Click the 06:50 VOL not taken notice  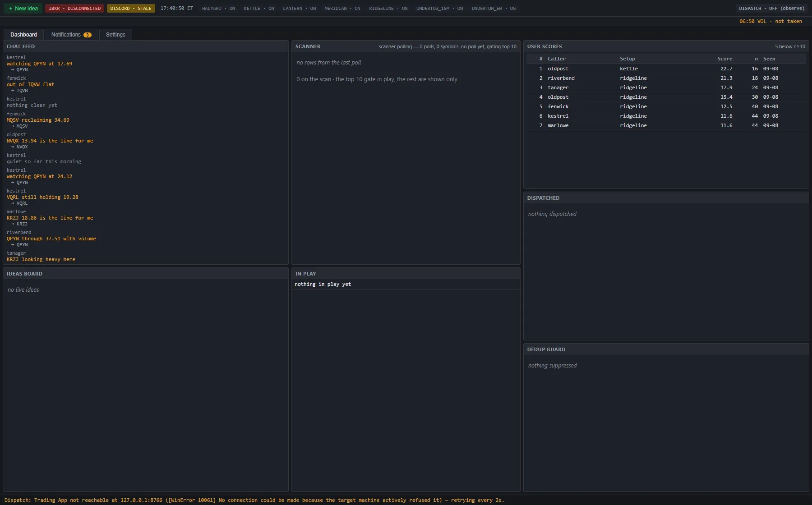[x=770, y=21]
